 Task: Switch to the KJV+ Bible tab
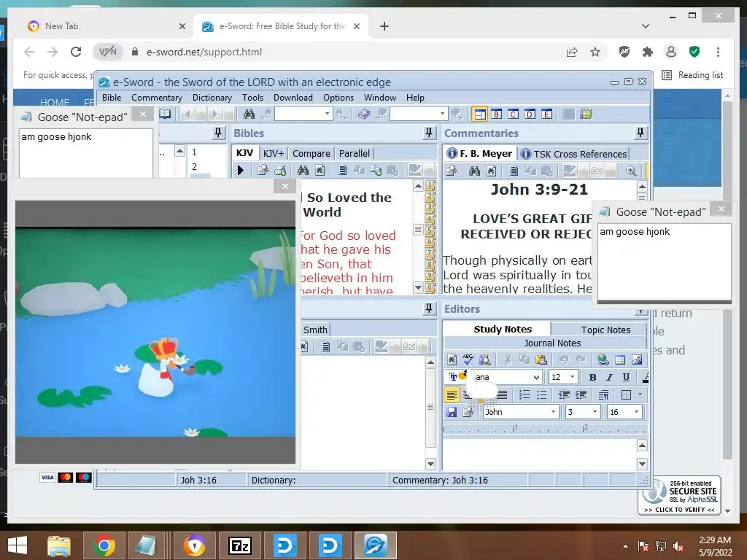point(274,153)
